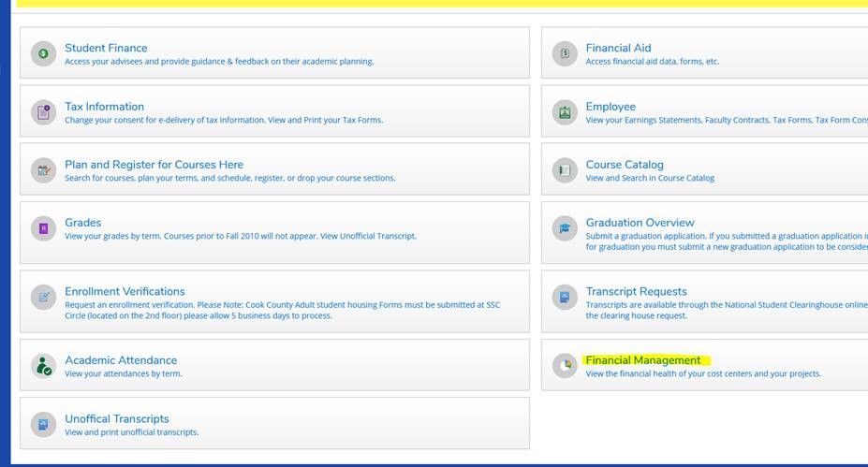Open the highlighted Financial Management link
The height and width of the screenshot is (467, 868).
pyautogui.click(x=642, y=360)
